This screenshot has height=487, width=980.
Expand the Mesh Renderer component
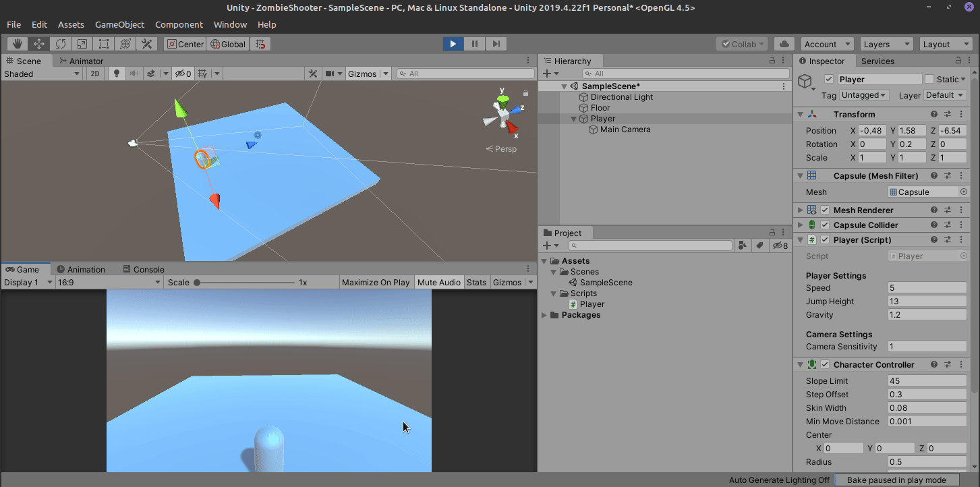click(801, 210)
